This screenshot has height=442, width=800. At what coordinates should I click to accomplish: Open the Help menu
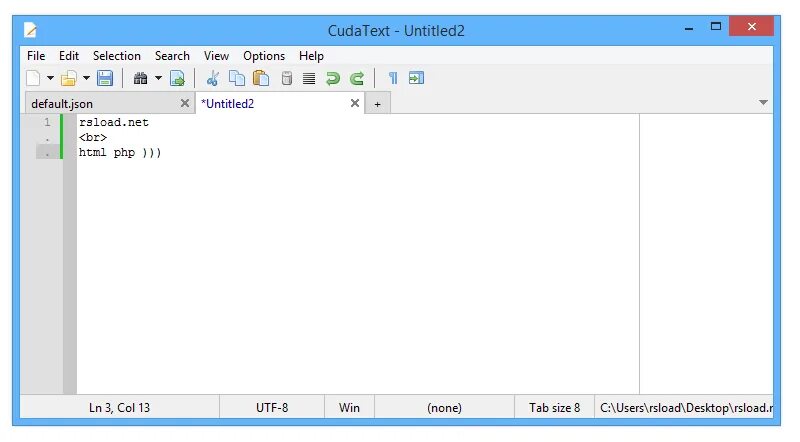coord(311,56)
